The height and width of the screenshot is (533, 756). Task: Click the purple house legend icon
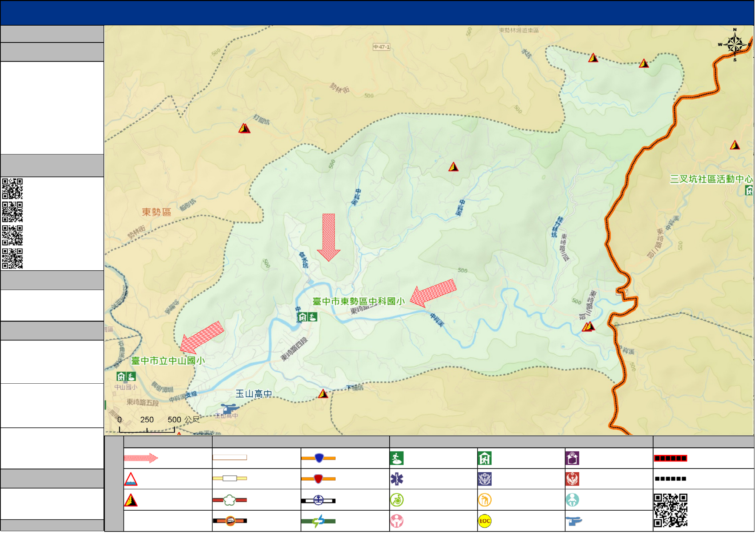[573, 458]
